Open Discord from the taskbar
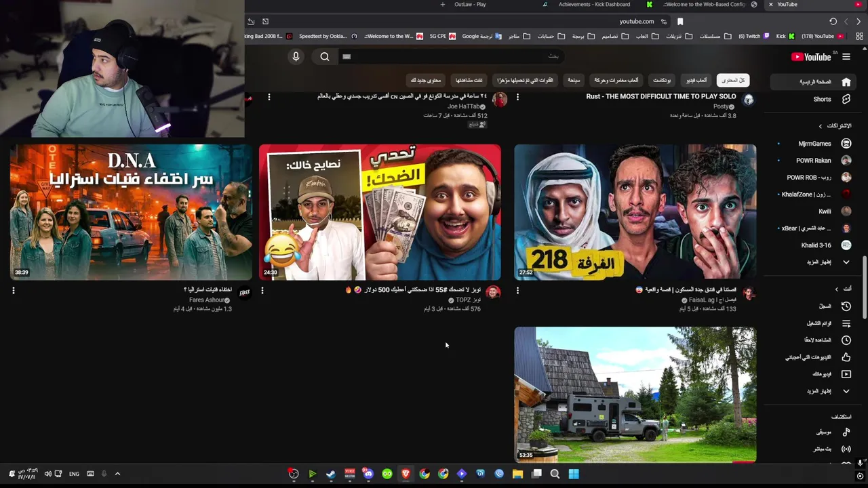Screen dimensions: 868x488 click(368, 474)
